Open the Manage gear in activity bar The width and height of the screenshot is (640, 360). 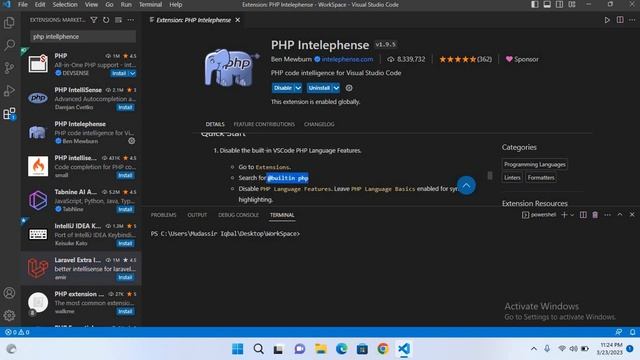click(9, 315)
